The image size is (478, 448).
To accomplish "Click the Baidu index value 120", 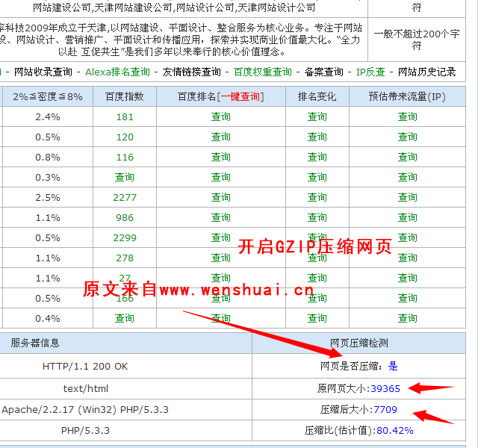I will 125,137.
